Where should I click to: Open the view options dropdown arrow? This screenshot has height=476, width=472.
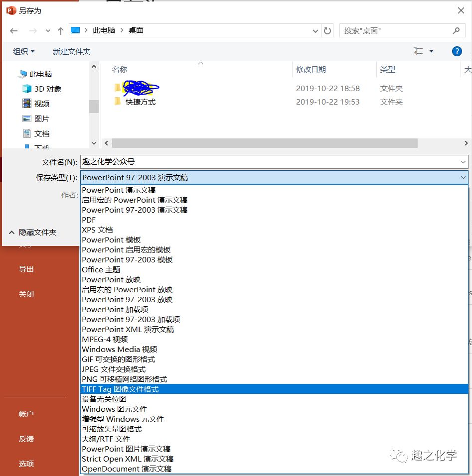click(431, 51)
